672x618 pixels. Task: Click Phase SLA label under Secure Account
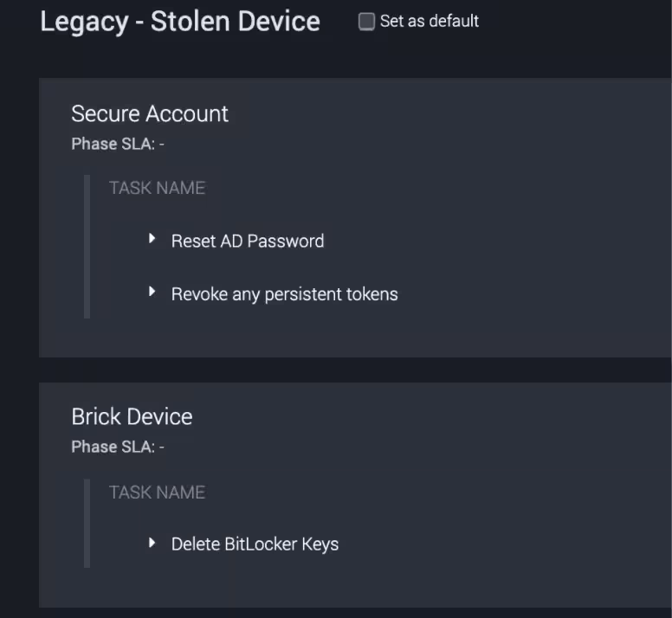point(113,145)
